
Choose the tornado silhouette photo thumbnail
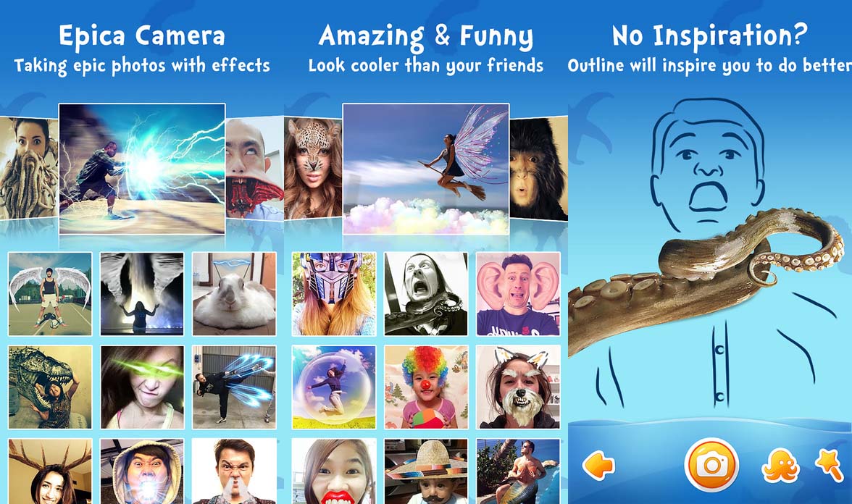point(142,293)
